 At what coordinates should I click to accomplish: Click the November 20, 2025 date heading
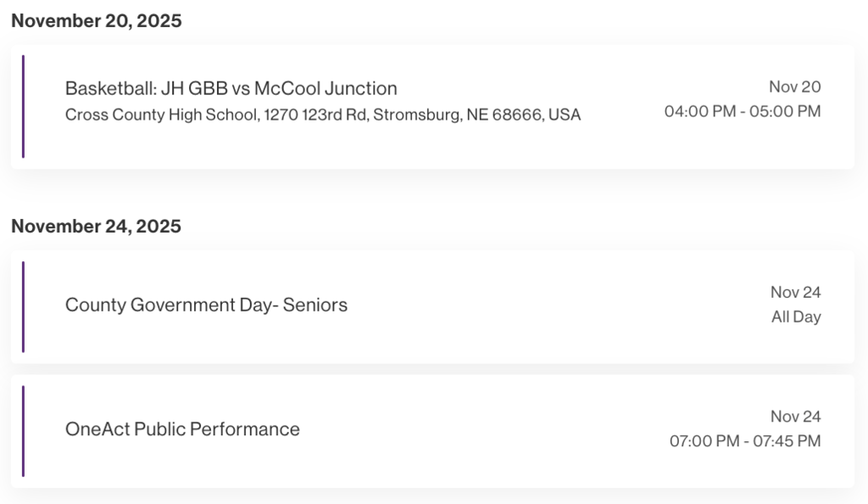97,21
